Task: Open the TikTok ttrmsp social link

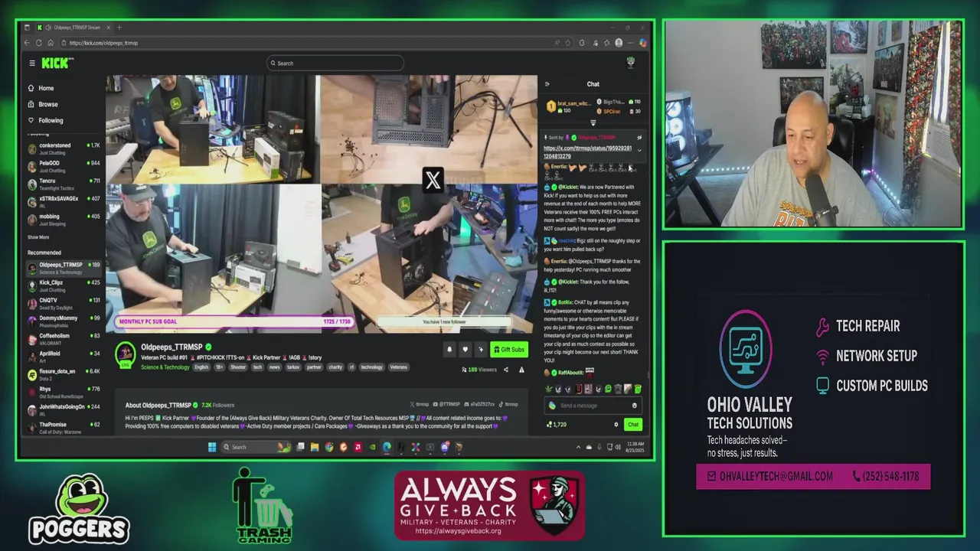Action: [510, 404]
